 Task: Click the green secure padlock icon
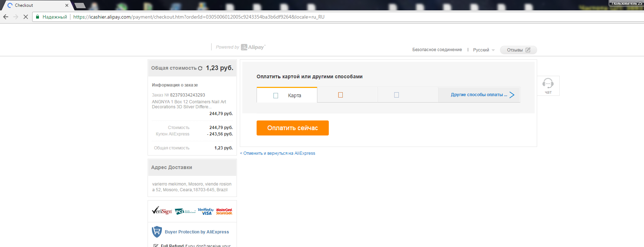tap(38, 17)
